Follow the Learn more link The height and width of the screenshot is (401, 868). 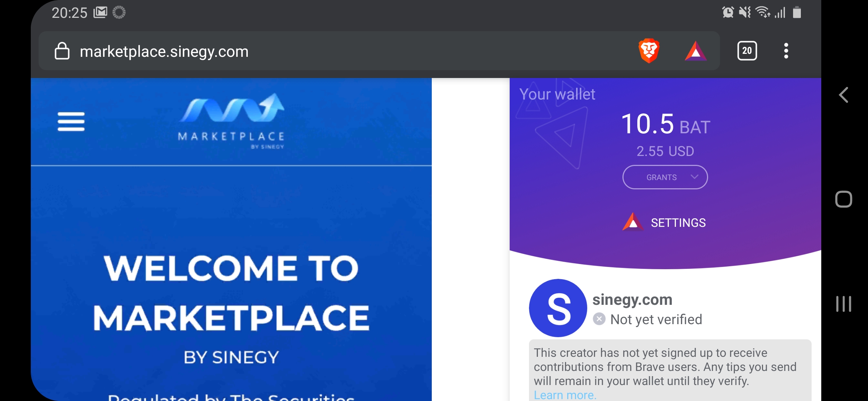pyautogui.click(x=565, y=395)
